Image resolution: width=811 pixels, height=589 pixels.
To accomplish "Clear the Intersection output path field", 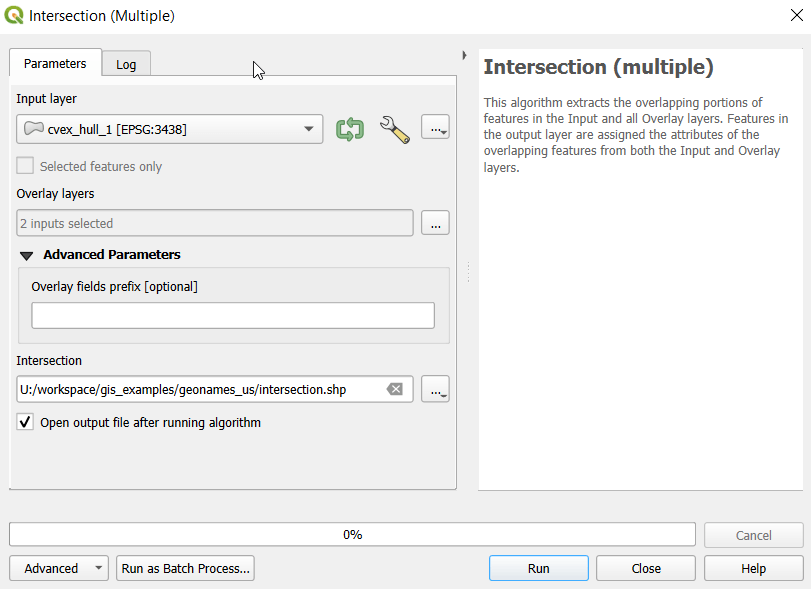I will 395,389.
